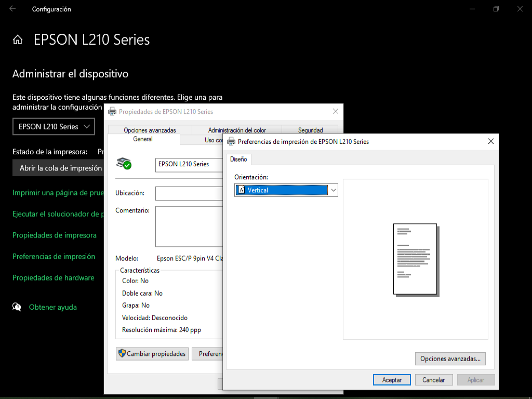Screen dimensions: 532x399
Task: Click printer icon in Preferencias de impresión title bar
Action: coord(231,141)
